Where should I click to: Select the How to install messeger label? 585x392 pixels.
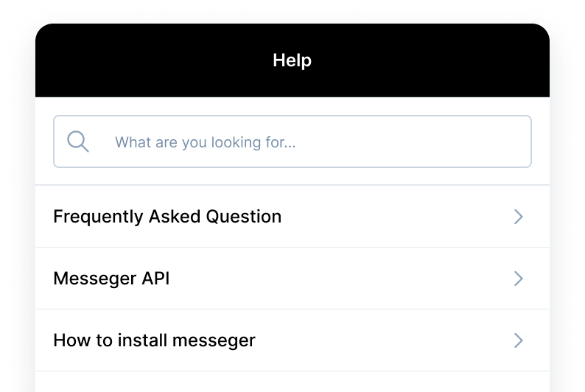[x=154, y=340]
